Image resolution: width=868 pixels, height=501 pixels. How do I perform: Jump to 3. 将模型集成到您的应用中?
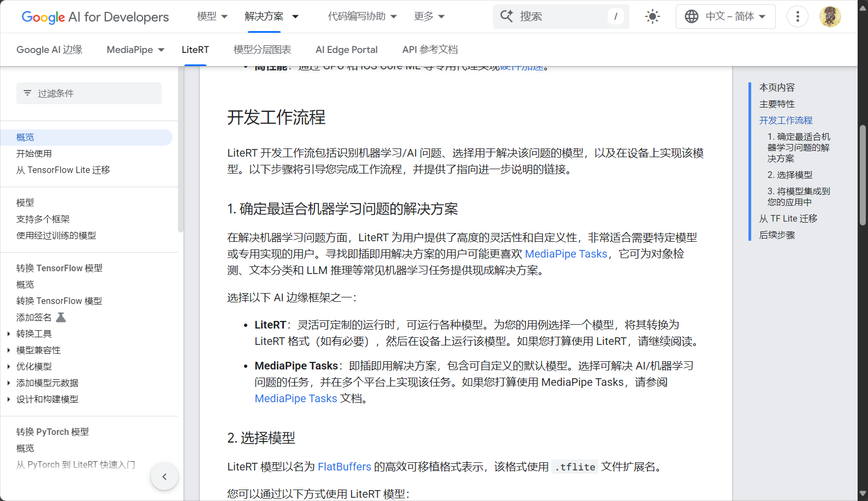coord(799,196)
